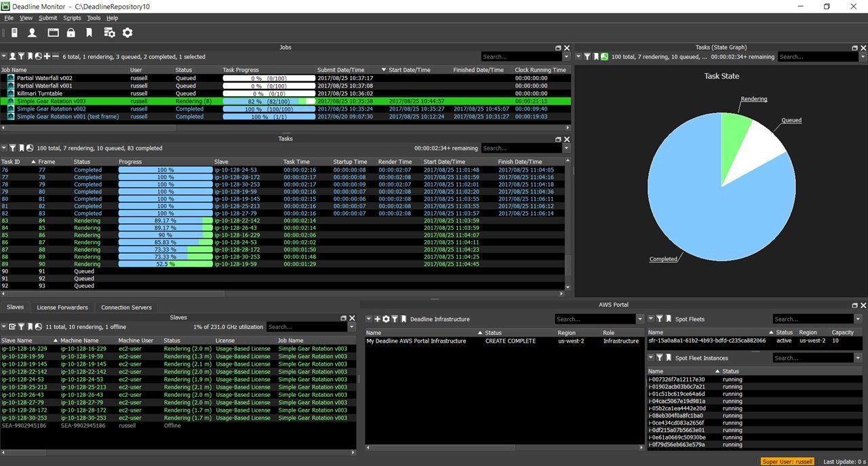This screenshot has width=868, height=466.
Task: Click the gear icon in Deadline Infrastructure toolbar
Action: coord(387,319)
